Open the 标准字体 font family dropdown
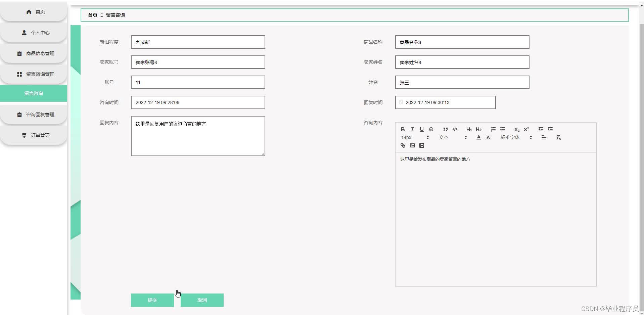This screenshot has height=315, width=644. (516, 137)
